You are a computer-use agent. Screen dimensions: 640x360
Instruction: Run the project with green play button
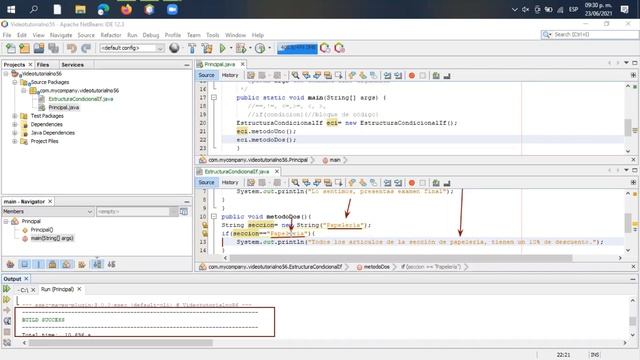pos(222,48)
